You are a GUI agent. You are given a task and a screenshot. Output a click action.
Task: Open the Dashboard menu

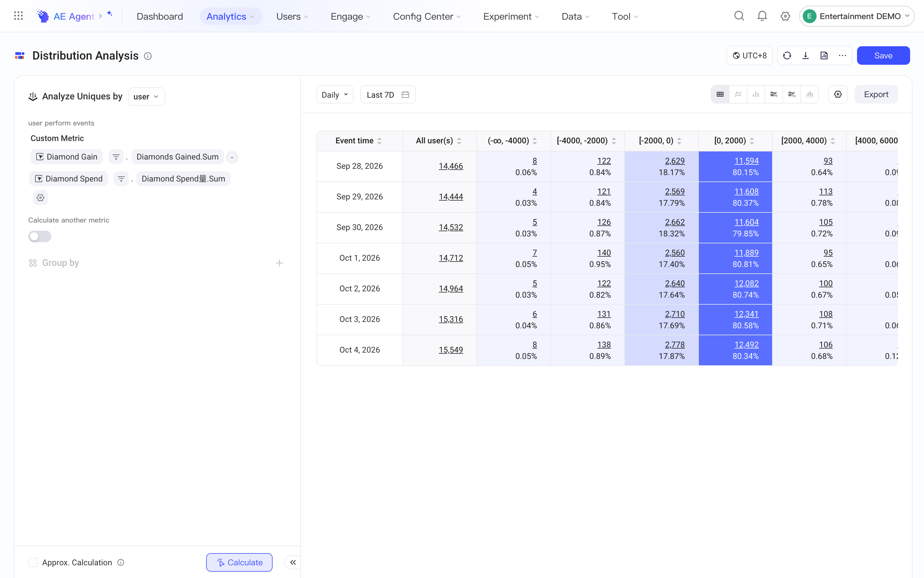coord(160,16)
